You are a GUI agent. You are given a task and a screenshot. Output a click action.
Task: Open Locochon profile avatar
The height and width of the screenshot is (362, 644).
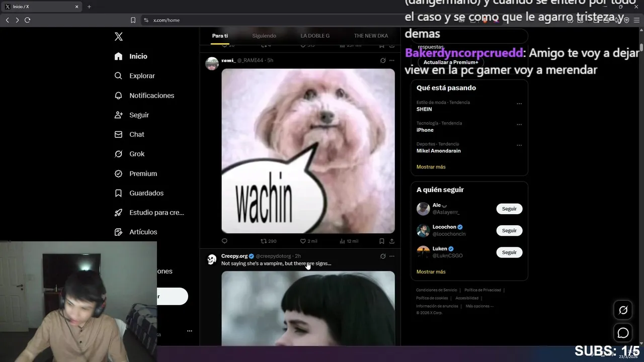coord(423,230)
